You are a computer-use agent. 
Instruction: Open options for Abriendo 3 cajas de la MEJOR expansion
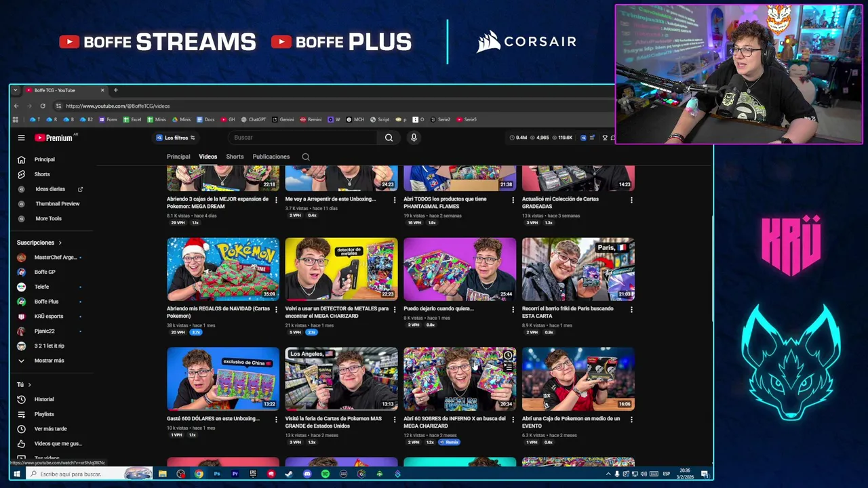[x=276, y=200]
